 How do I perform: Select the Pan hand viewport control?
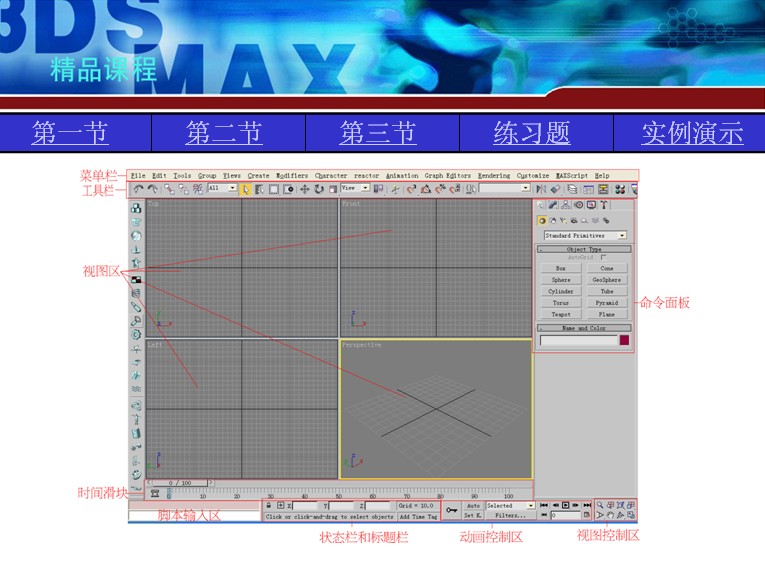(x=610, y=515)
